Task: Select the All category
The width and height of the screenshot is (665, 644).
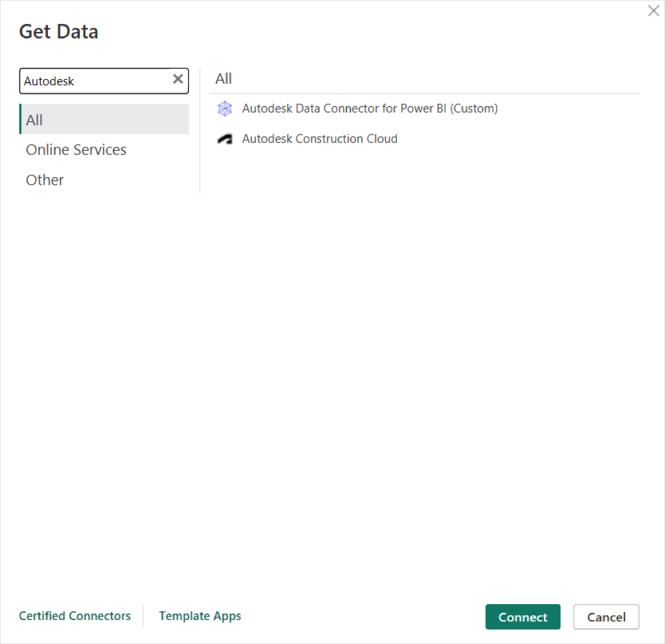Action: coord(104,119)
